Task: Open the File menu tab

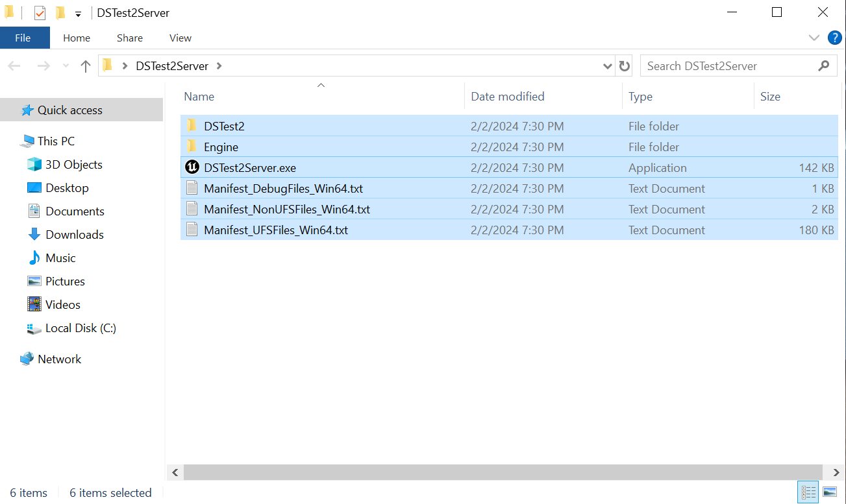Action: coord(23,38)
